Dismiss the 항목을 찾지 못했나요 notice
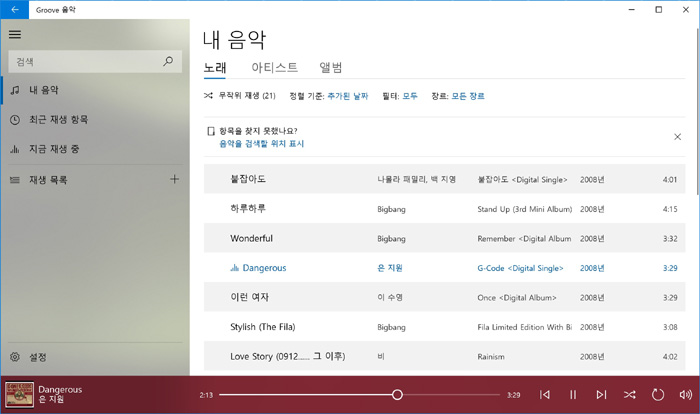This screenshot has height=414, width=700. tap(677, 137)
